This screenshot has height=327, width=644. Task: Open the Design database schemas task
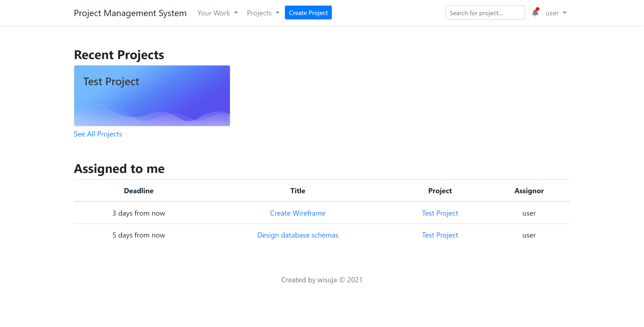[297, 235]
